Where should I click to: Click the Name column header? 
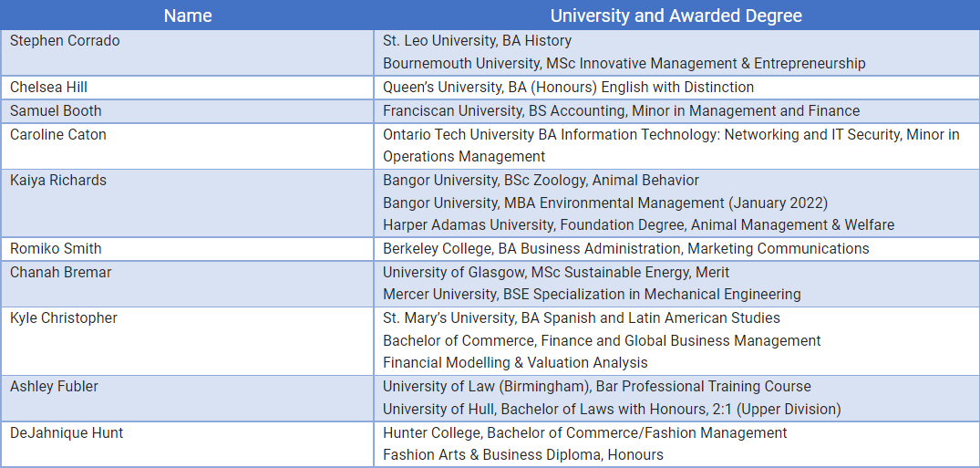(x=188, y=16)
